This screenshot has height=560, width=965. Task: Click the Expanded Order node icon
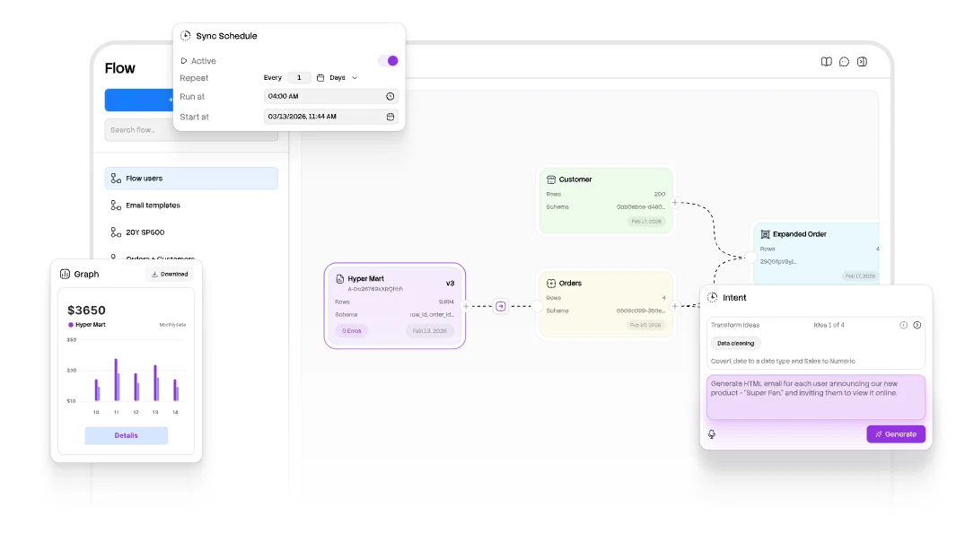(x=765, y=234)
